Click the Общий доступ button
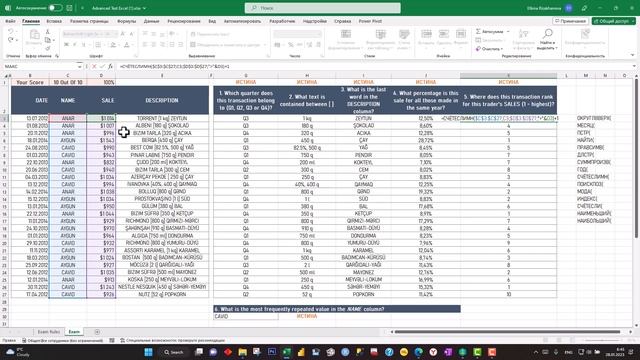 pos(613,21)
